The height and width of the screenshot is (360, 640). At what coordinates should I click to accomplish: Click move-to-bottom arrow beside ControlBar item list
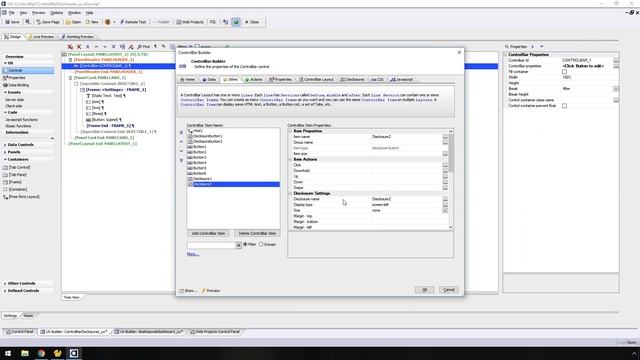(x=182, y=160)
